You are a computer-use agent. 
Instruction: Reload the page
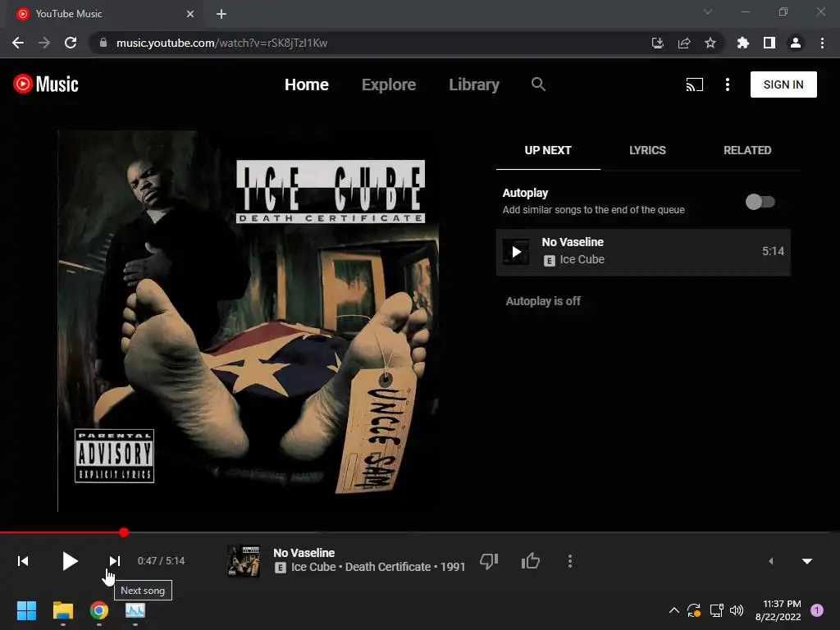[71, 43]
